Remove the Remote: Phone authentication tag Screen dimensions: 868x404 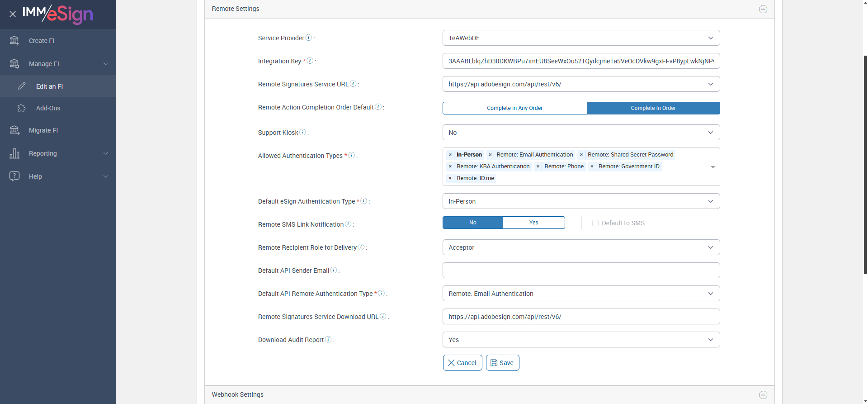[538, 166]
